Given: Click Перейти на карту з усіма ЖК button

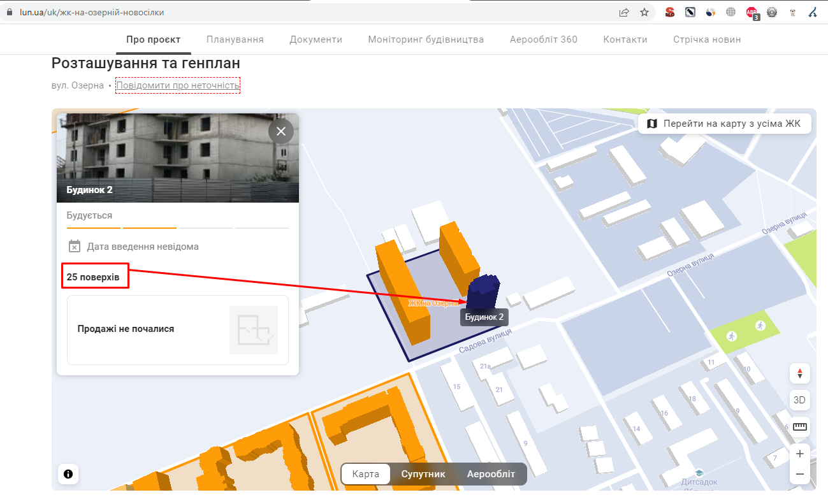Looking at the screenshot, I should point(725,124).
